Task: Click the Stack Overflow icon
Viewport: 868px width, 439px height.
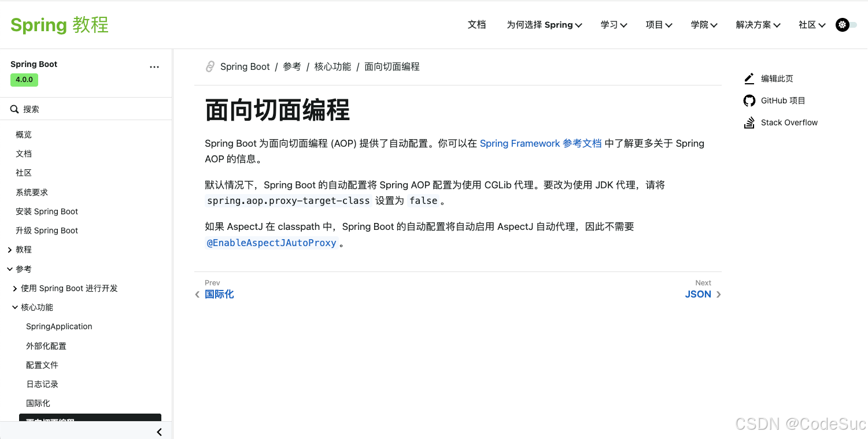Action: (749, 122)
